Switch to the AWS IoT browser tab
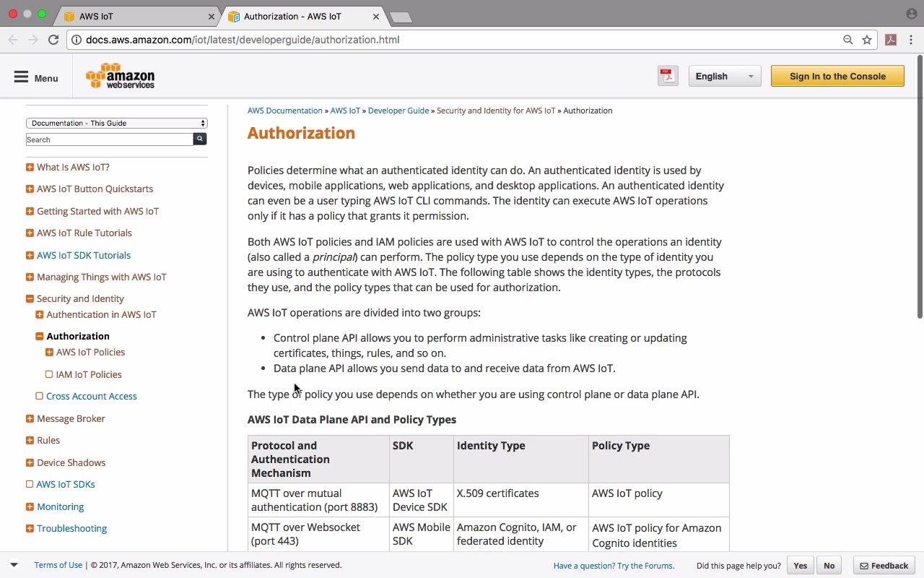924x578 pixels. (137, 16)
